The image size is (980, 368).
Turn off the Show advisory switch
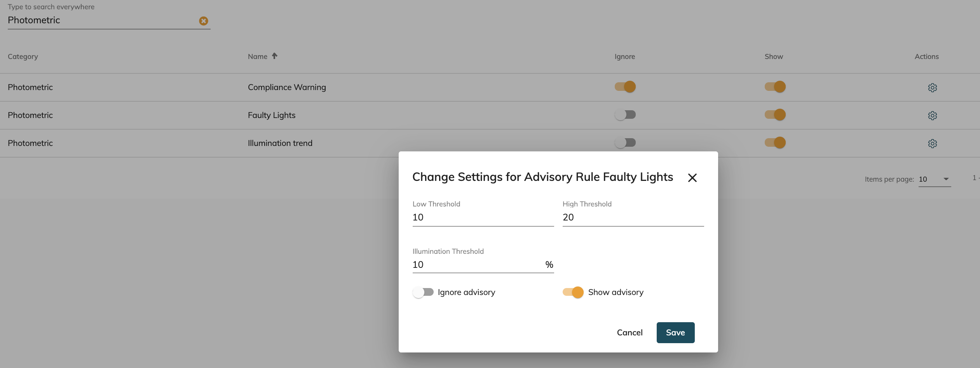pos(573,292)
